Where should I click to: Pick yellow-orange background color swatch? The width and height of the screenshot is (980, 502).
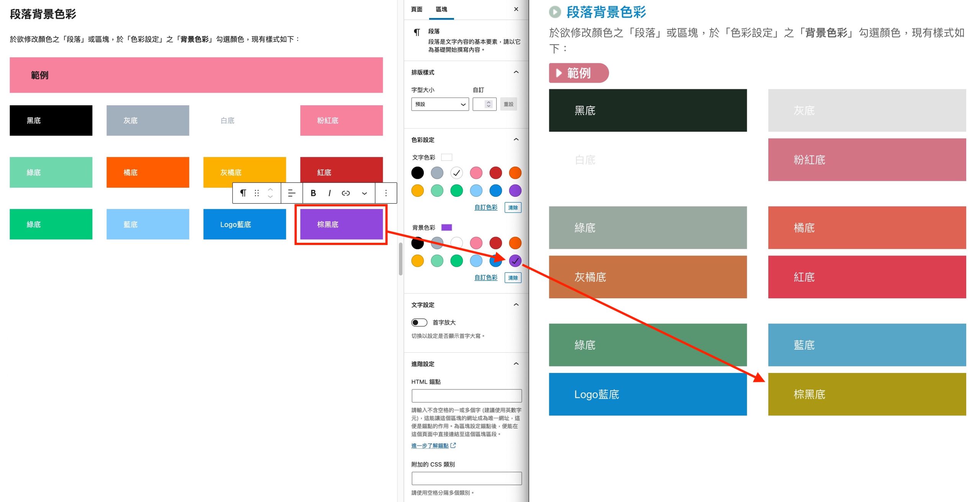click(x=418, y=261)
